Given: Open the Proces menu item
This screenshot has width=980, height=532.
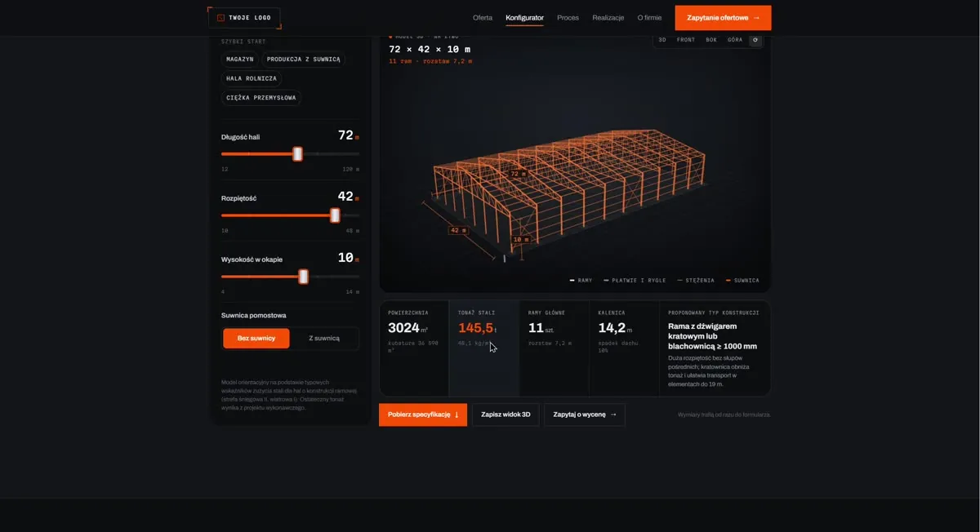Looking at the screenshot, I should point(568,18).
